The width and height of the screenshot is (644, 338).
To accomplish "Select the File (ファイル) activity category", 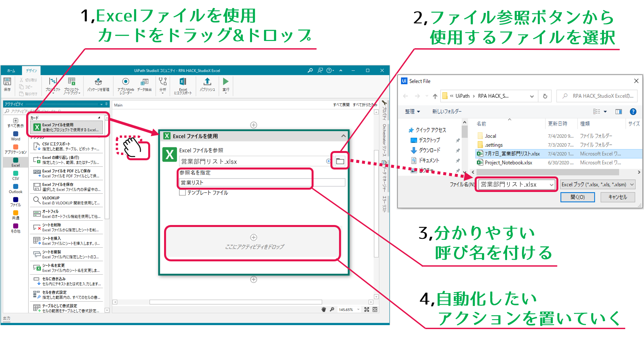I will [16, 202].
